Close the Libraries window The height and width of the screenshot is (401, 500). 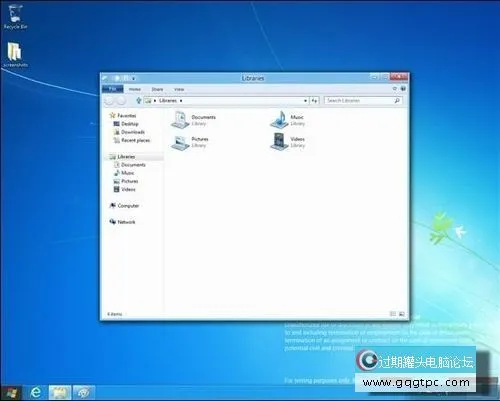click(399, 77)
